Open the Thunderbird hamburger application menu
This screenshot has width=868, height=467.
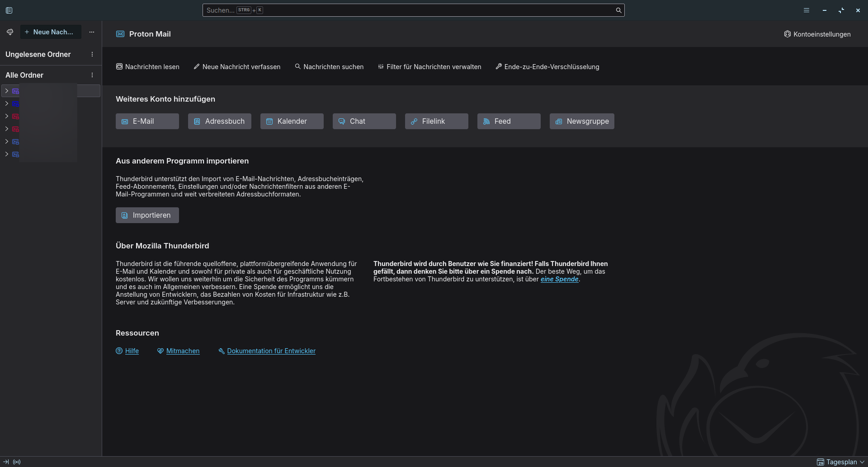point(807,10)
